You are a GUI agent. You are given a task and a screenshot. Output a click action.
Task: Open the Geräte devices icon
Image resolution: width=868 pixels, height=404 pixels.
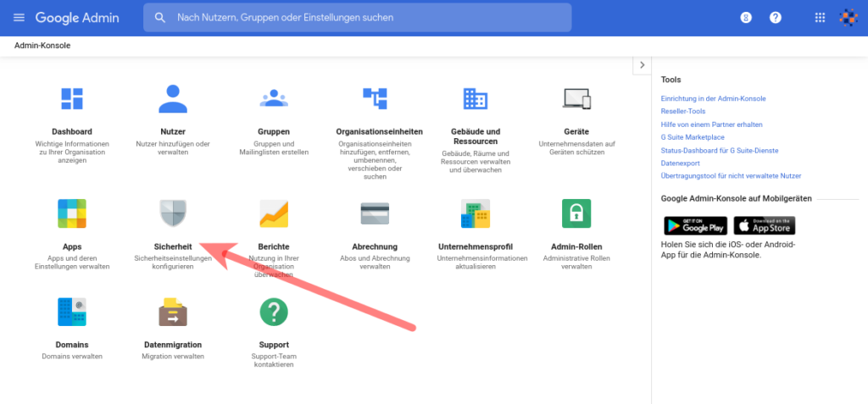(x=576, y=98)
